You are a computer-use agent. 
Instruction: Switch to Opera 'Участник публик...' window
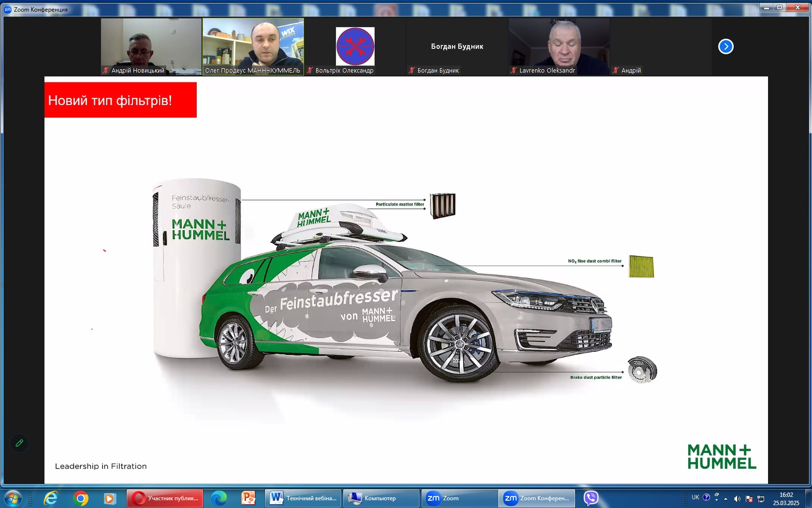pos(165,498)
